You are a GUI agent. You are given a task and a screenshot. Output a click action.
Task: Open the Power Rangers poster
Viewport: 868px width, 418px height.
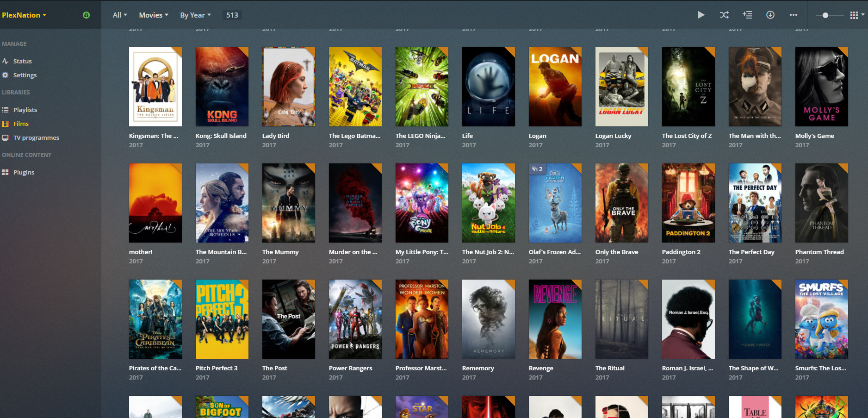coord(355,319)
